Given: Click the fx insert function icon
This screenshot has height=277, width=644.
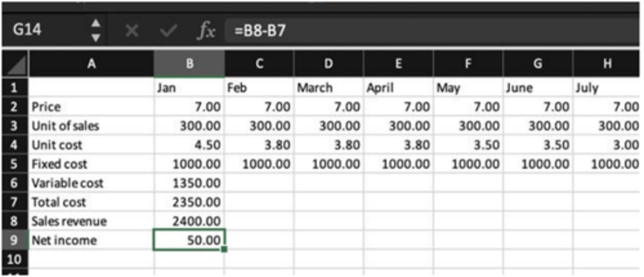Looking at the screenshot, I should click(206, 30).
